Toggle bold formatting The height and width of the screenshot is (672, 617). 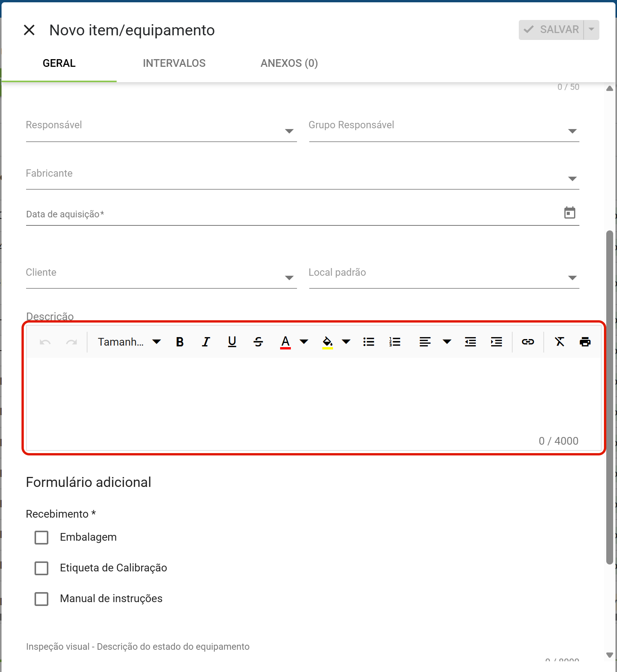click(180, 342)
